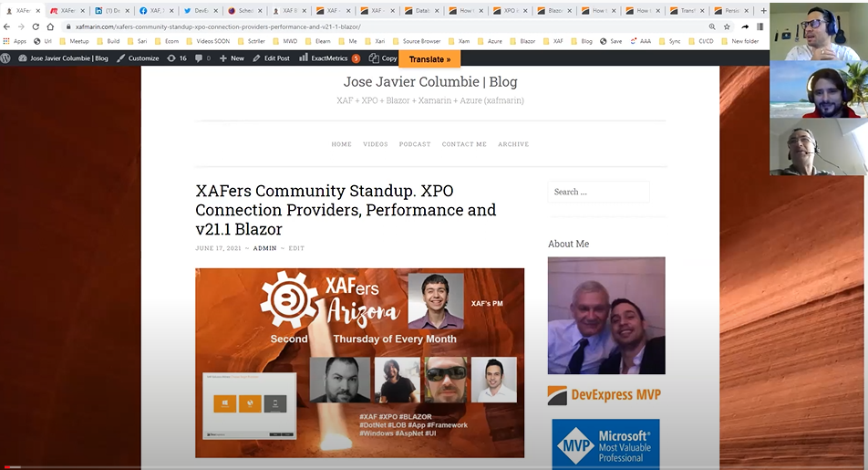Screen dimensions: 868x470
Task: Click the ADMIN author link
Action: (264, 248)
